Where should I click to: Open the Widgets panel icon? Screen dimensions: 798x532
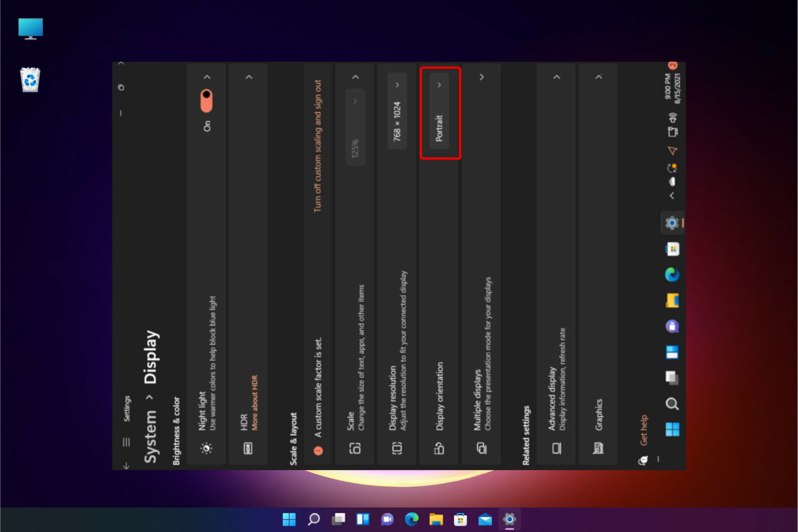click(363, 519)
